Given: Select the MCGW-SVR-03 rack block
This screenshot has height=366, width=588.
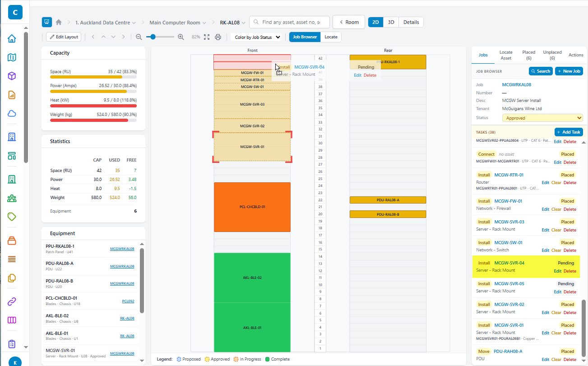Looking at the screenshot, I should tap(252, 104).
